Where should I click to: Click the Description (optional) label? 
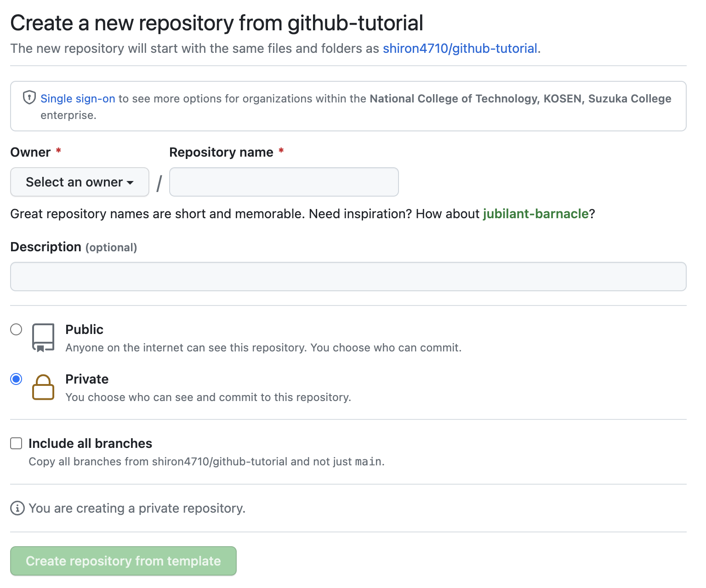[74, 247]
